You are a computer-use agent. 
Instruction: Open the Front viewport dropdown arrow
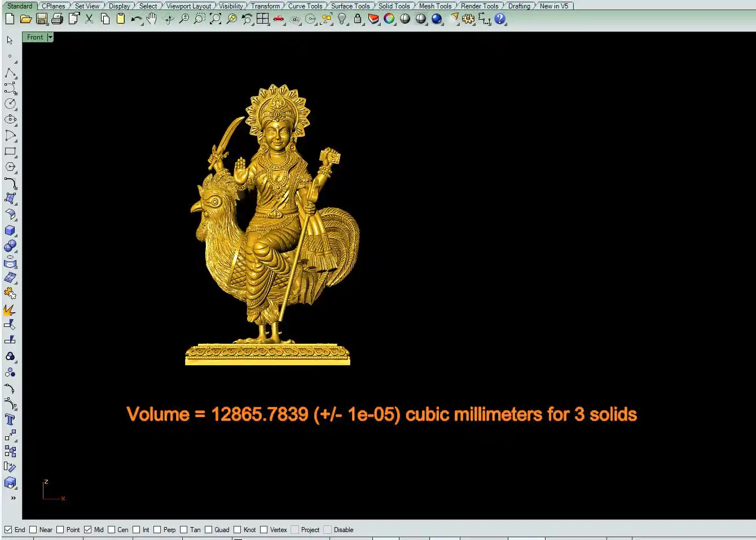coord(50,37)
